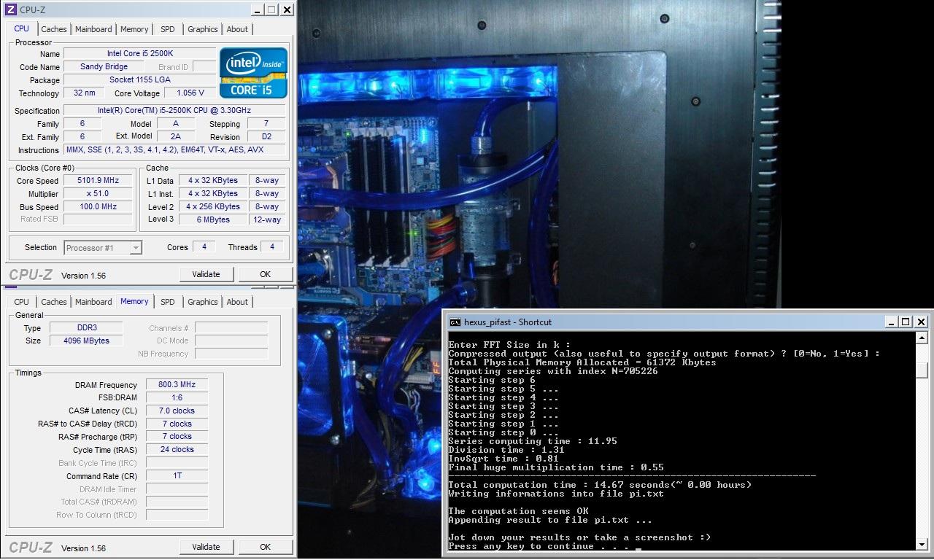The image size is (934, 560).
Task: Click the 1.056 V core voltage value
Action: click(x=190, y=93)
